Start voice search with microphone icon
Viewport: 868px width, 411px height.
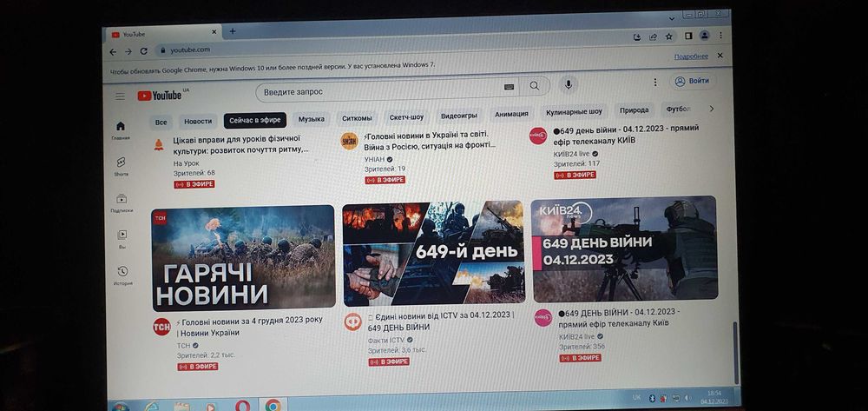(568, 84)
